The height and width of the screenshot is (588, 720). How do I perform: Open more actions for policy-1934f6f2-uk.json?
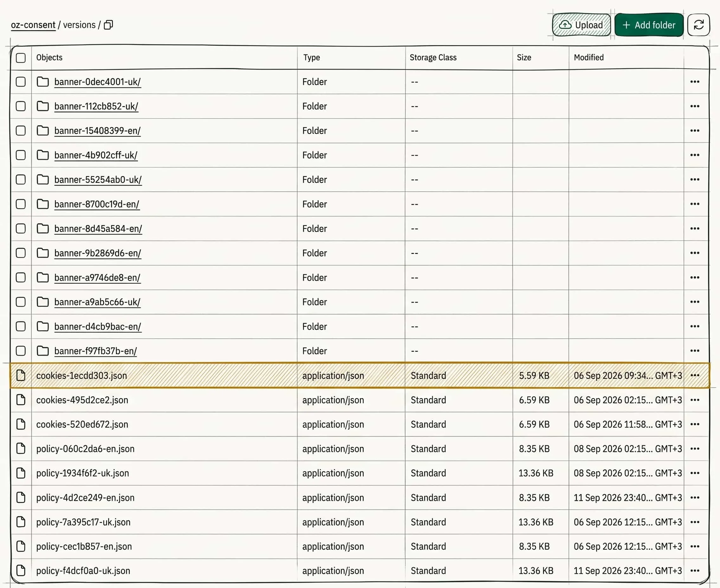coord(695,473)
